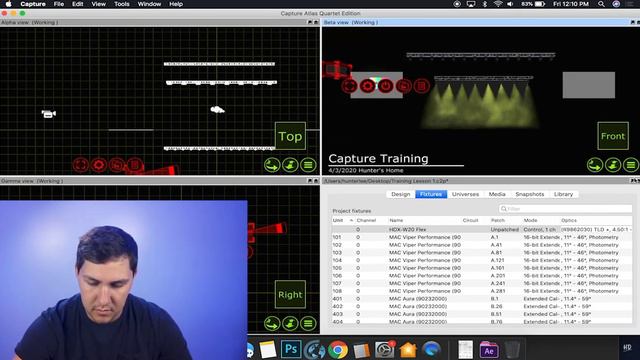Open the Home app from the Dock

pos(408,350)
